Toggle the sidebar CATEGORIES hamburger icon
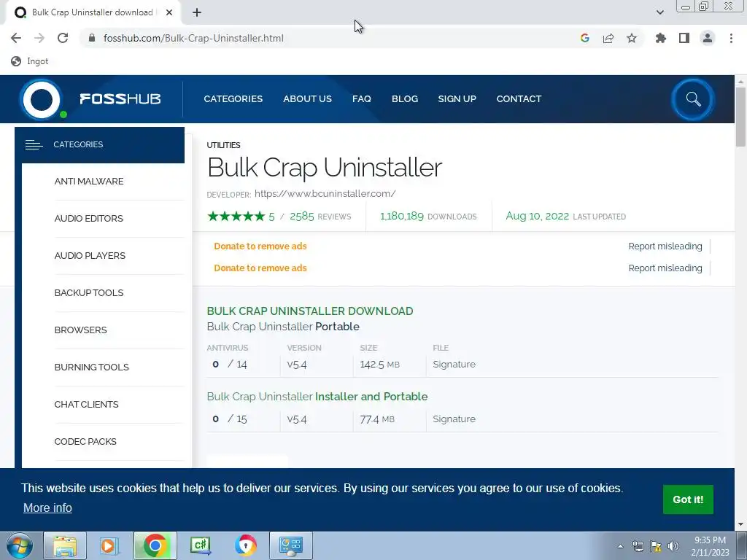747x560 pixels. (34, 145)
